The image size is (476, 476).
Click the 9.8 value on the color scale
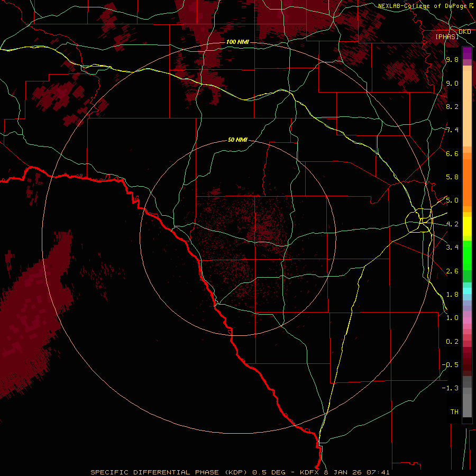tap(452, 59)
